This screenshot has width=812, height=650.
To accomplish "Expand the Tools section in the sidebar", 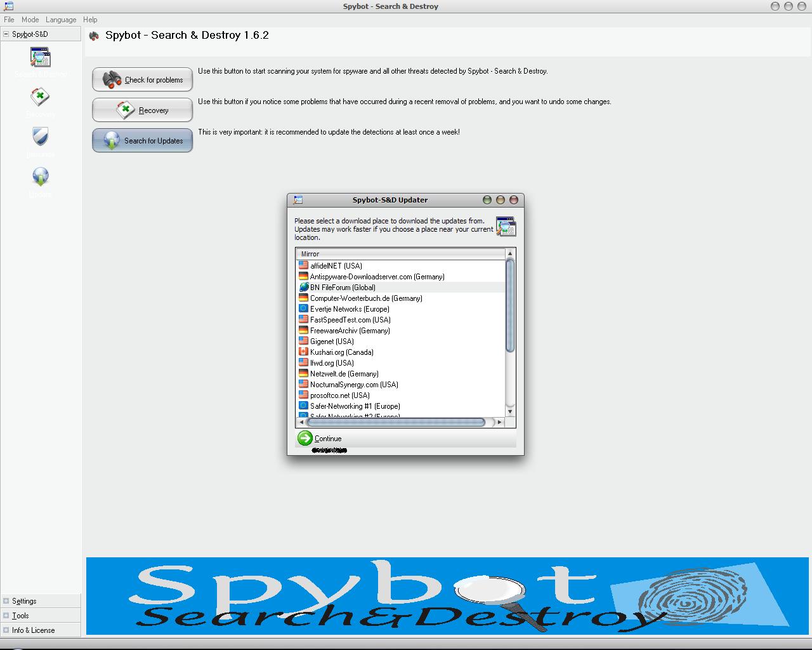I will point(6,616).
